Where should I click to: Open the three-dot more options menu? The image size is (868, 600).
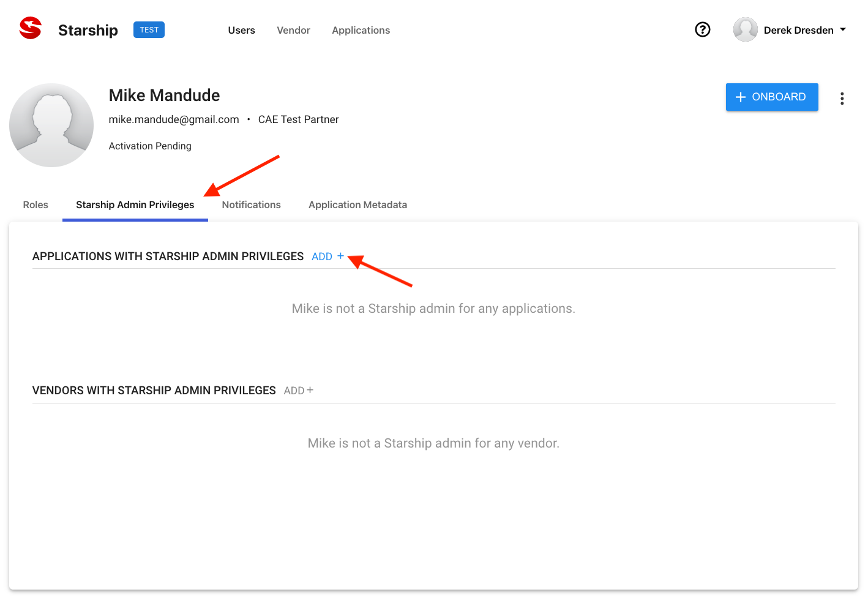coord(842,99)
